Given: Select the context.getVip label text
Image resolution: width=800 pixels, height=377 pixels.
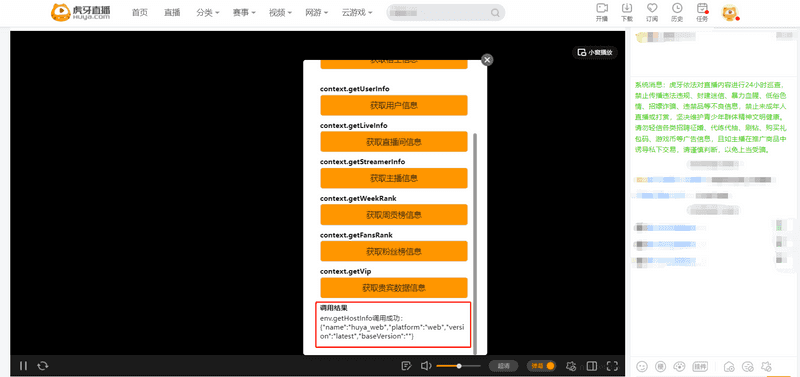Looking at the screenshot, I should pos(345,271).
